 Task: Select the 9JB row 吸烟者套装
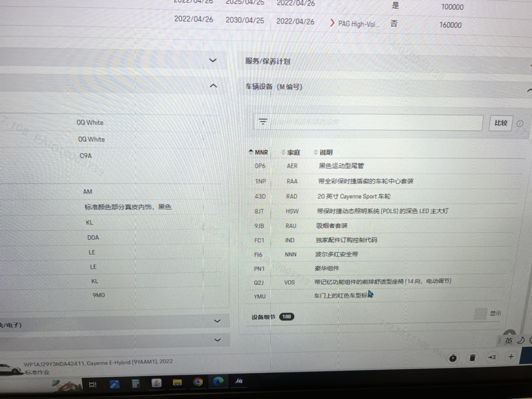(381, 226)
